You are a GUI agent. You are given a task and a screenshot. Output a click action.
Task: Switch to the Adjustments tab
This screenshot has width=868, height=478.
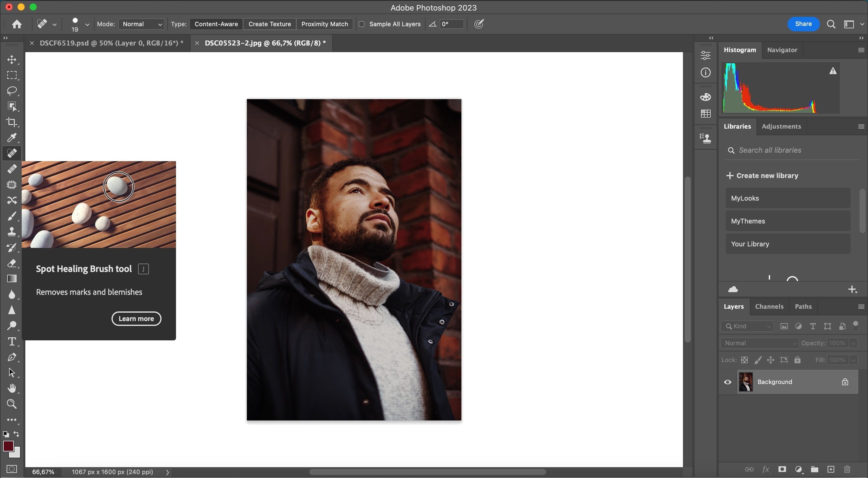point(781,126)
